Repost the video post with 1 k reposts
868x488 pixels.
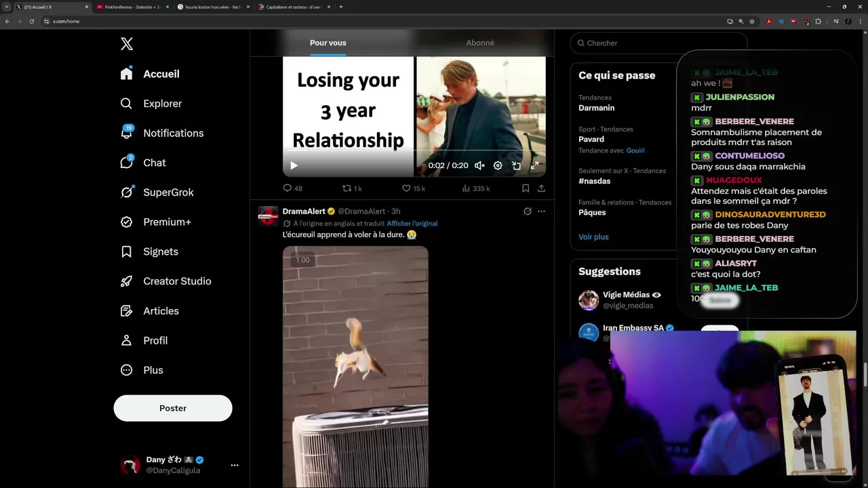pyautogui.click(x=347, y=188)
